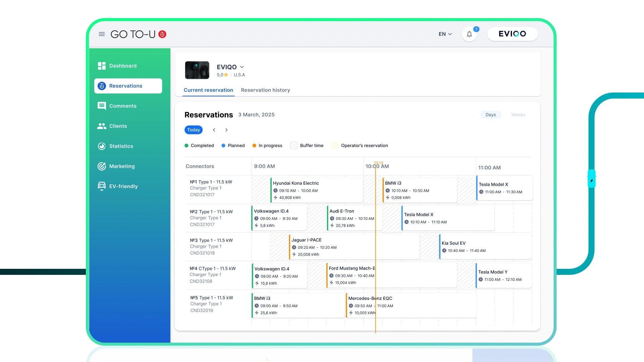Click the 10:13 current time marker
Screen dimensions: 644x362
[378, 163]
